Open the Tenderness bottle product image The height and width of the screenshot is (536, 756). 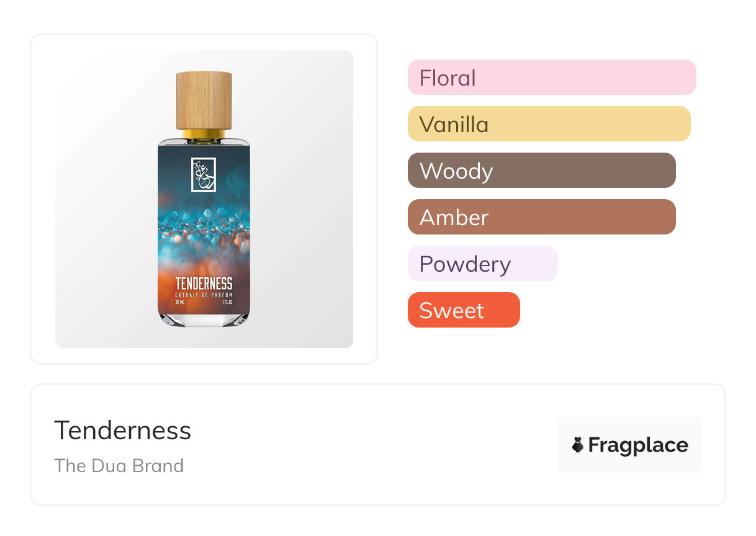pyautogui.click(x=204, y=199)
